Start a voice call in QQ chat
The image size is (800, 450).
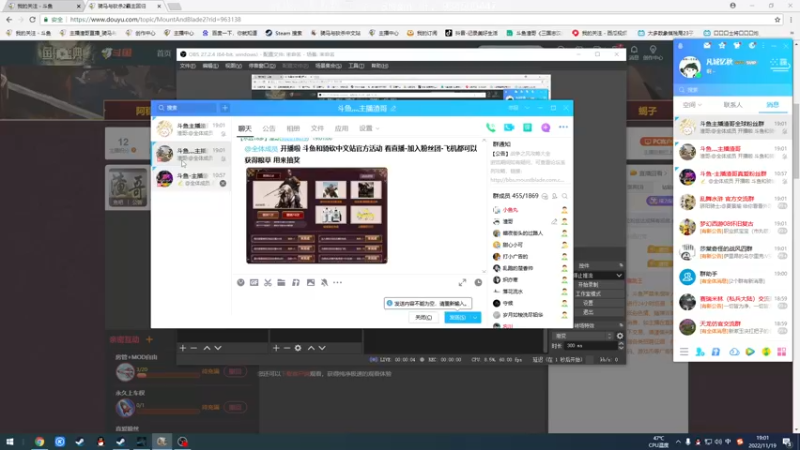pyautogui.click(x=490, y=128)
